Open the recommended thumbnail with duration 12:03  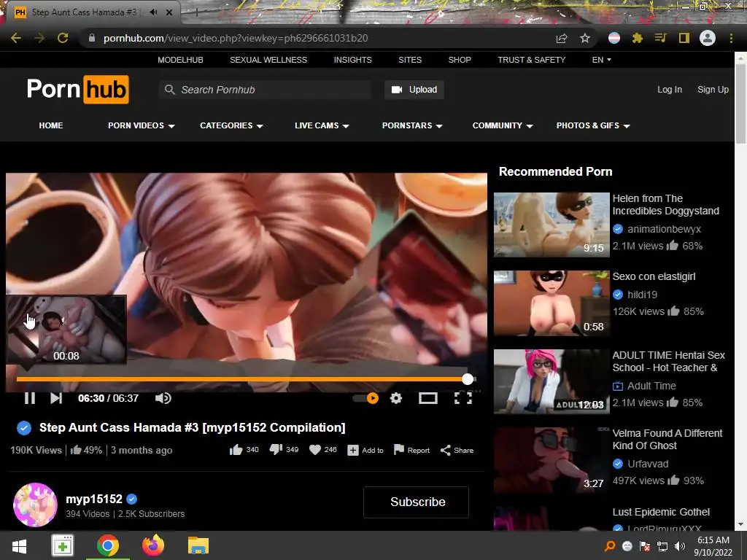[551, 381]
